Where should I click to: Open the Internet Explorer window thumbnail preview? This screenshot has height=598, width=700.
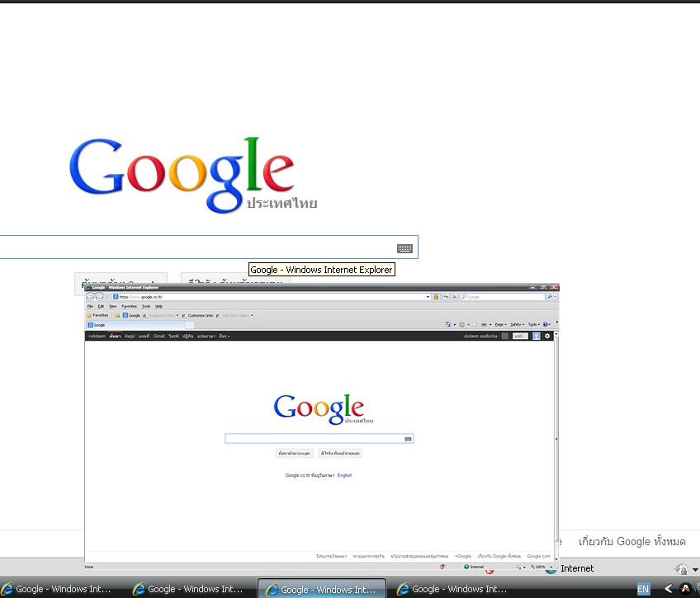click(x=321, y=425)
